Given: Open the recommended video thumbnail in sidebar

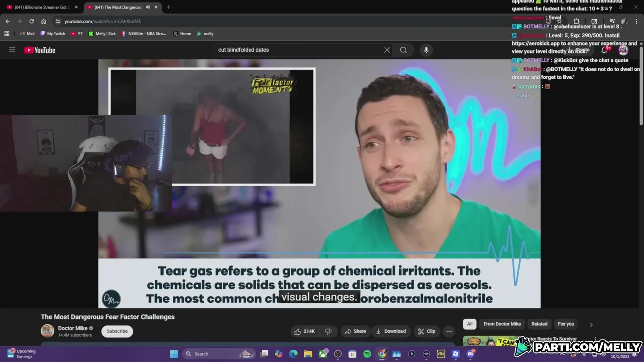Looking at the screenshot, I should (491, 341).
